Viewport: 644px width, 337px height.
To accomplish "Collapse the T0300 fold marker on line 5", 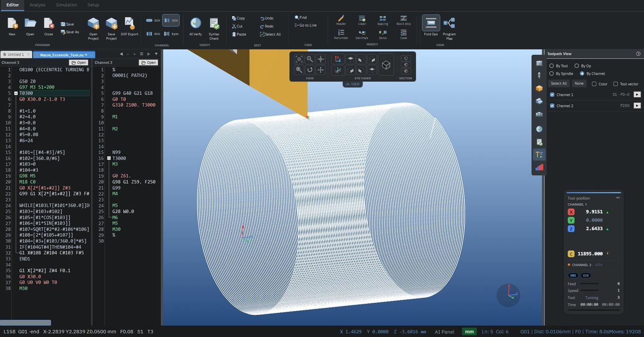I will (17, 93).
